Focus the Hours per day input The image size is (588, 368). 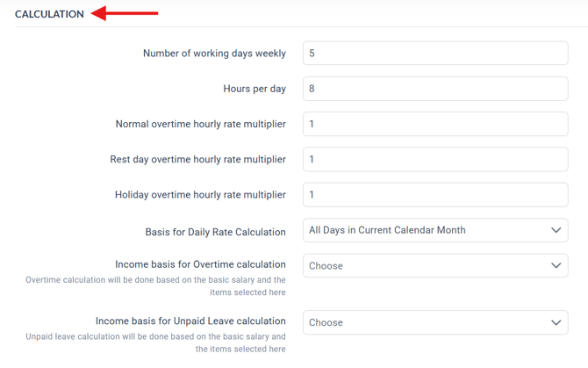coord(435,89)
